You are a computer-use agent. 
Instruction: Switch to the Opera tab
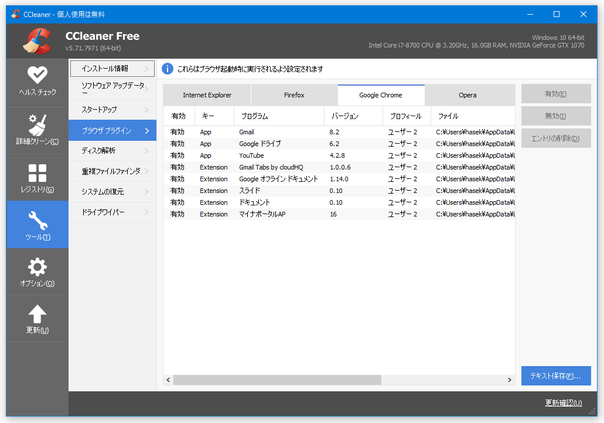[468, 95]
